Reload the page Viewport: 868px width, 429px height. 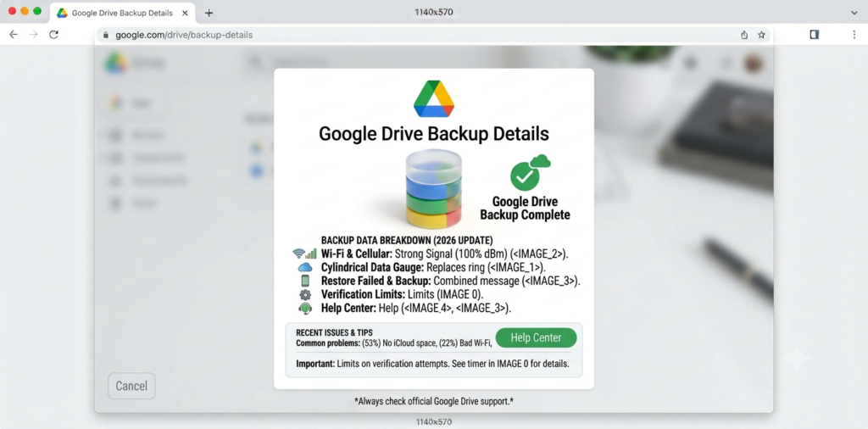53,34
